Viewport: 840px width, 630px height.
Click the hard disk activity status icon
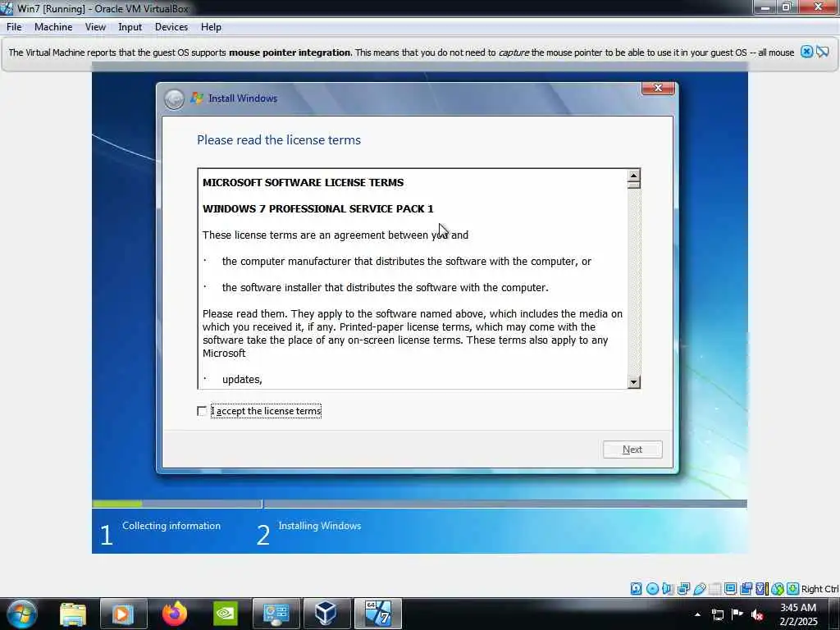(636, 589)
